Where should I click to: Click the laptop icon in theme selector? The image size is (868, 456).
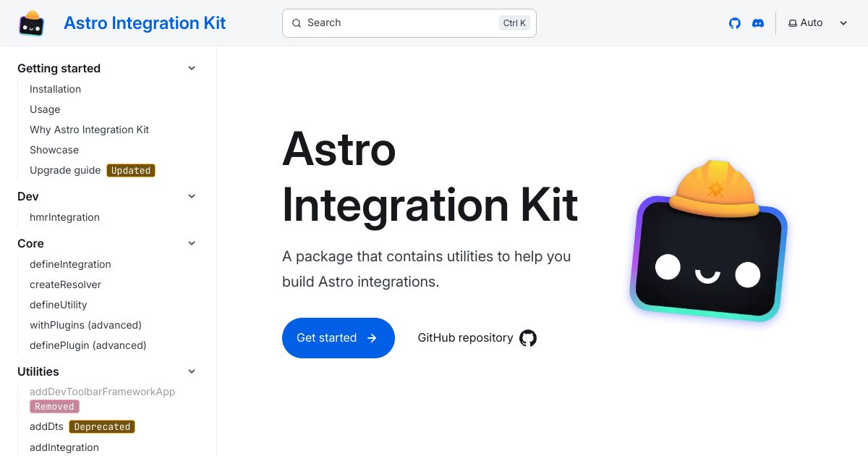[793, 23]
